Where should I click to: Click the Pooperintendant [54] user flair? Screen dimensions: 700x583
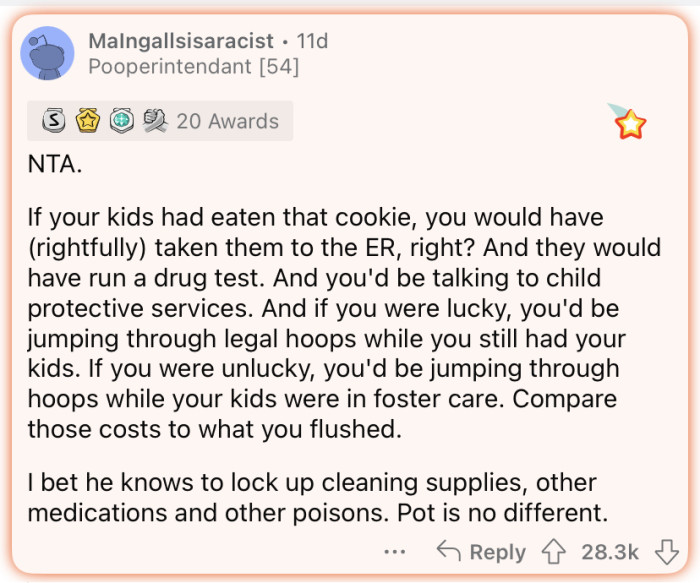point(193,67)
